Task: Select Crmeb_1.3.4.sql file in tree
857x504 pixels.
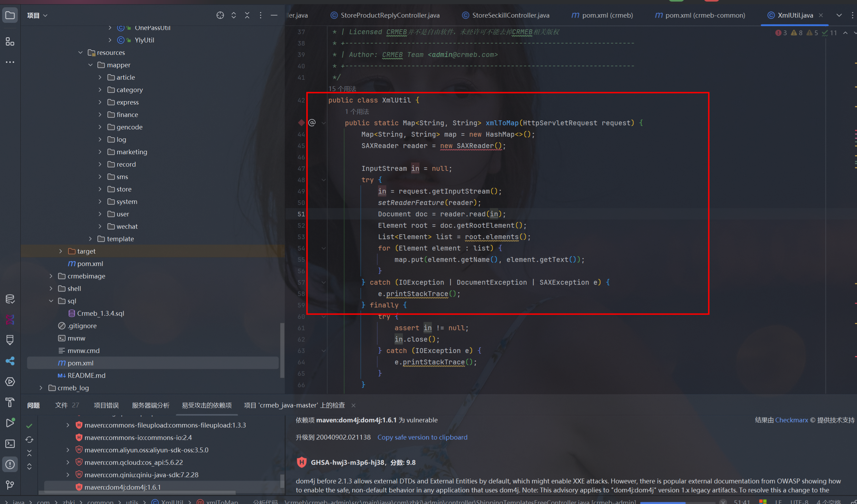Action: click(x=100, y=313)
